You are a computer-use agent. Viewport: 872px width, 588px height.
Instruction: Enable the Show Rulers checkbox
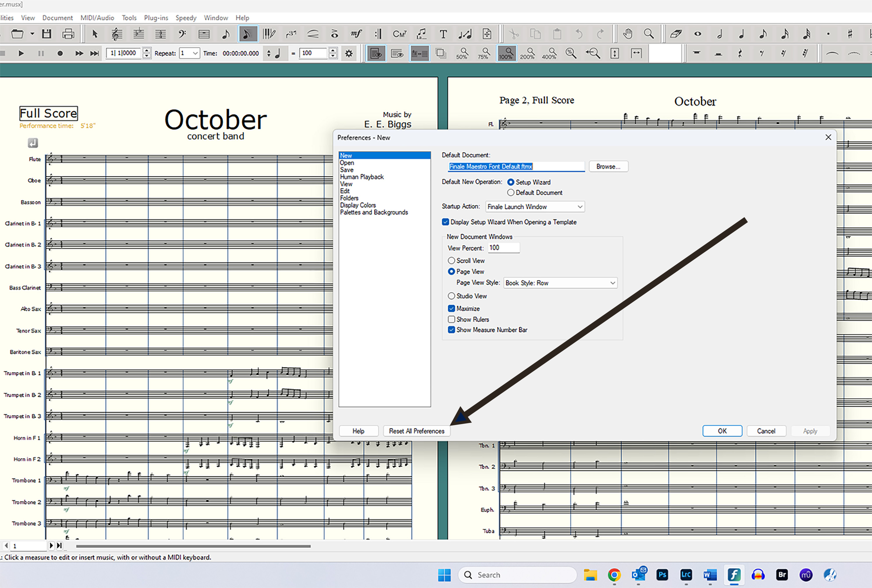tap(451, 319)
